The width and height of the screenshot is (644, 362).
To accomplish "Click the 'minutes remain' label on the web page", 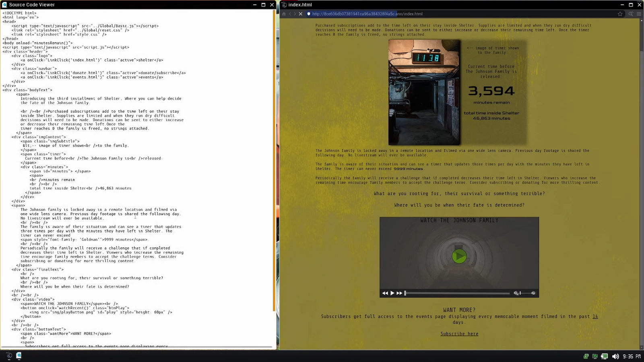I will [x=491, y=103].
